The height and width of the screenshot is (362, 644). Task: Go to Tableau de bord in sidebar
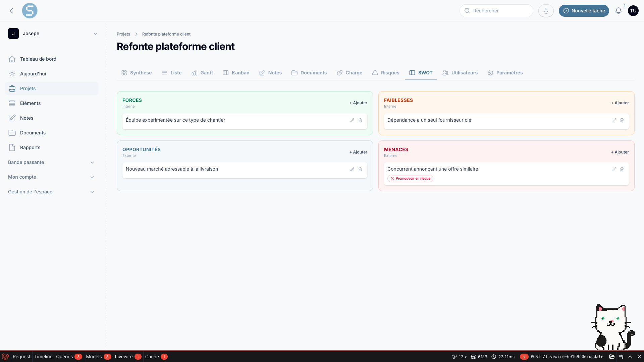pos(52,59)
